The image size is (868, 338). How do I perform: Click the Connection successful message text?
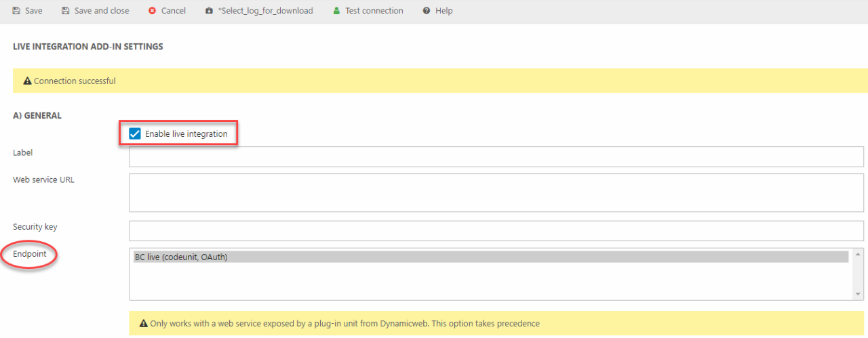[75, 81]
